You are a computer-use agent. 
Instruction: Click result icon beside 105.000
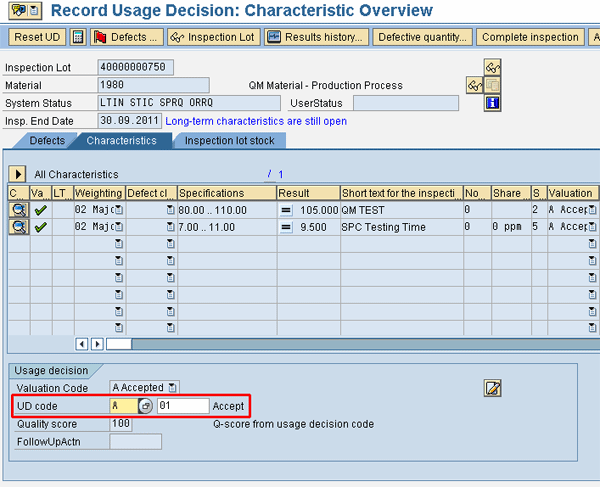pyautogui.click(x=286, y=210)
